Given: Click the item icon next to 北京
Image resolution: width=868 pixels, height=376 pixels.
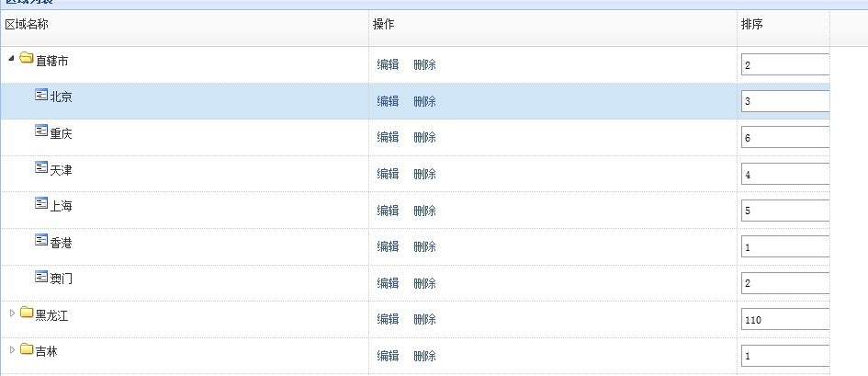Looking at the screenshot, I should click(41, 95).
